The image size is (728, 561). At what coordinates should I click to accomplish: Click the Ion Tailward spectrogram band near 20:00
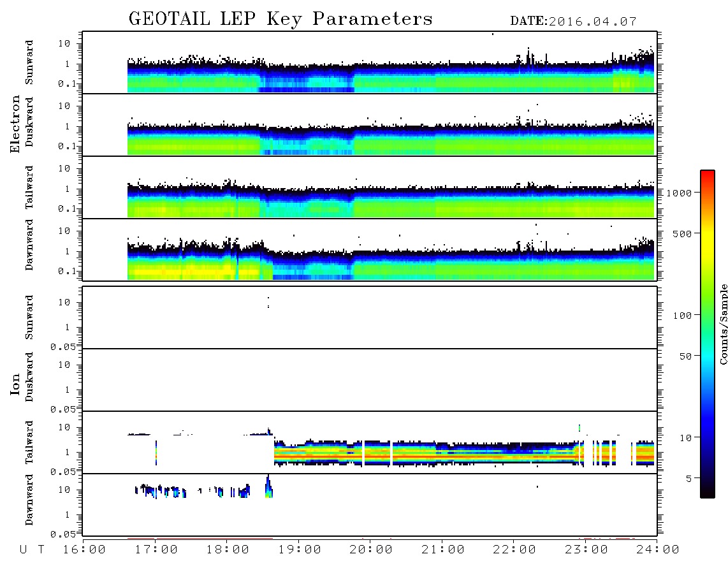[371, 453]
